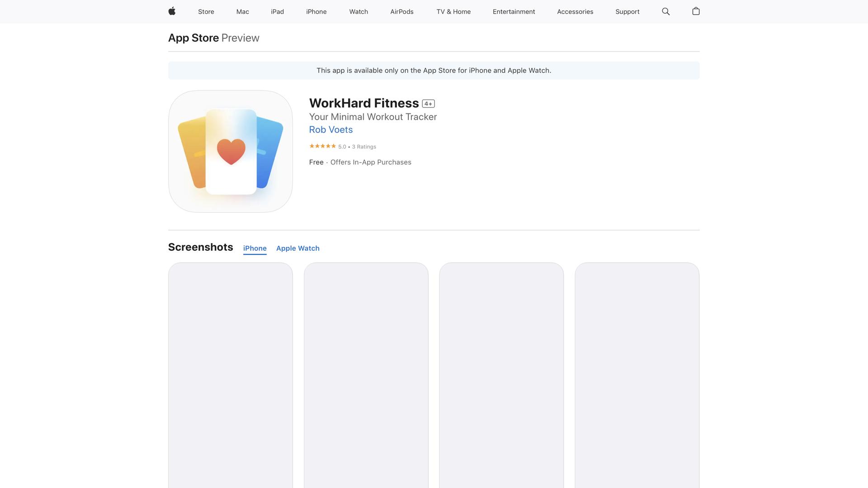
Task: Click the five-star rating stars
Action: pos(322,146)
